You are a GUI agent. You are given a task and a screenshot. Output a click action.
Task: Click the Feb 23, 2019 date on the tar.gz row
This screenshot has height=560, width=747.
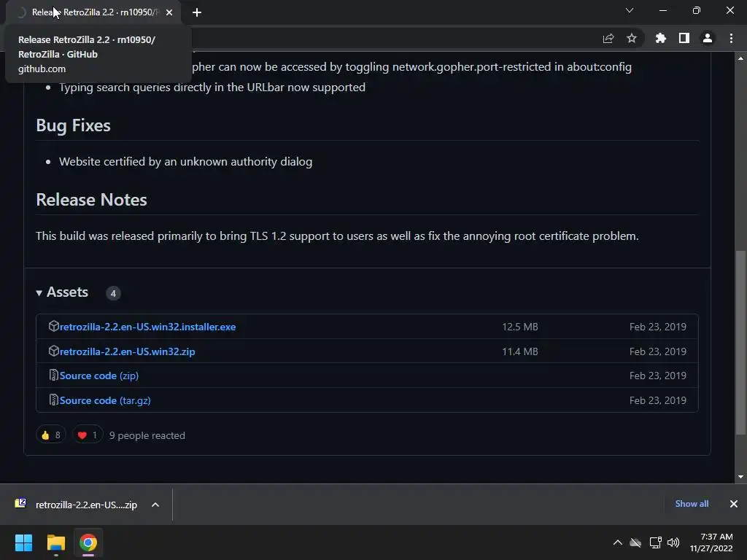click(x=657, y=400)
